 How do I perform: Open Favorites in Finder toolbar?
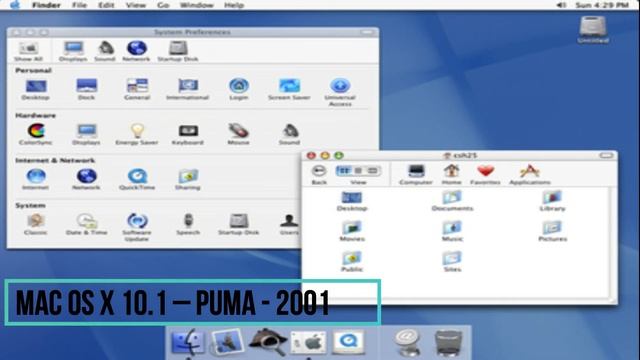pos(485,174)
